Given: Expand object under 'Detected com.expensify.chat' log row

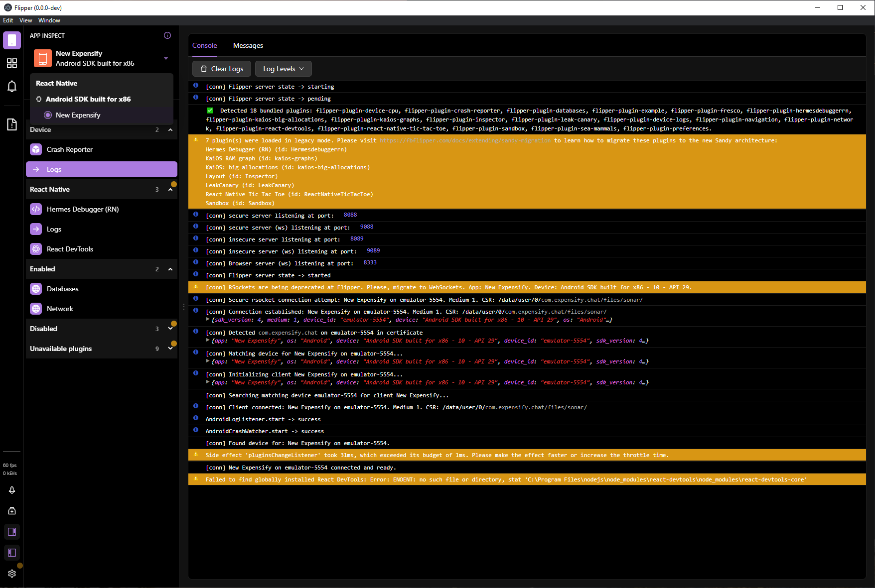Looking at the screenshot, I should click(x=208, y=340).
